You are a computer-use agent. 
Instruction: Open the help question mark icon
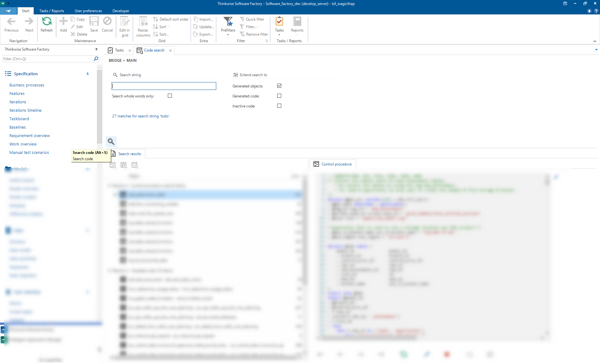point(596,11)
